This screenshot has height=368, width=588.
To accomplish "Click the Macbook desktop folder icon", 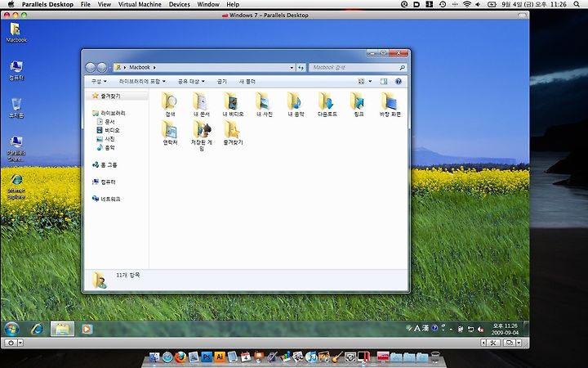I will tap(16, 32).
